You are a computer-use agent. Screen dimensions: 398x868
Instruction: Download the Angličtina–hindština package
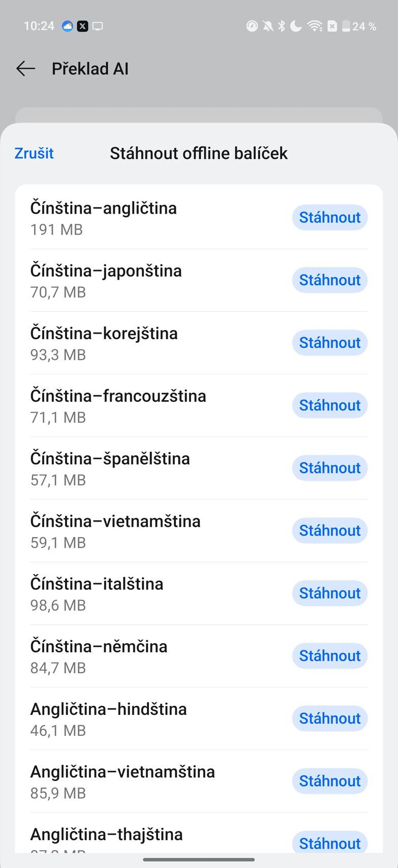[x=329, y=718]
